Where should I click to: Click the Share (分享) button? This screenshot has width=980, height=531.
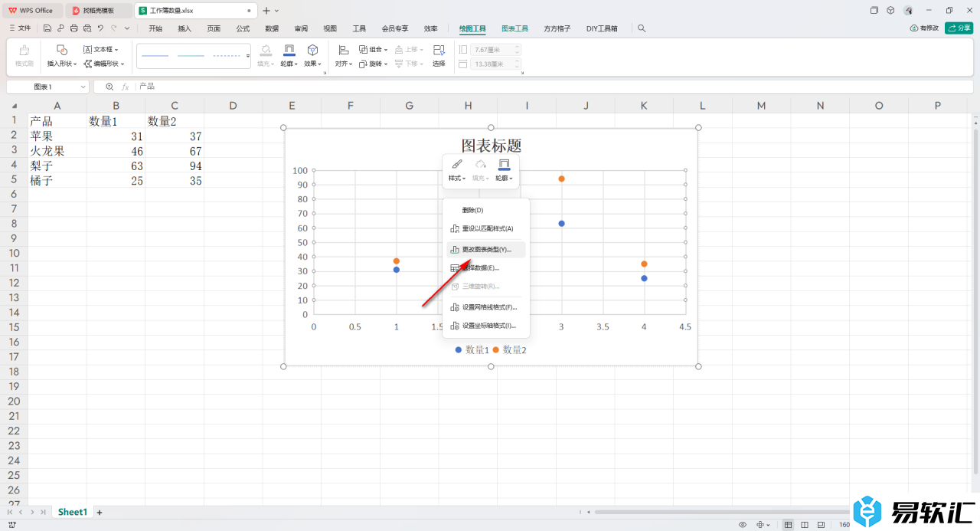tap(959, 28)
